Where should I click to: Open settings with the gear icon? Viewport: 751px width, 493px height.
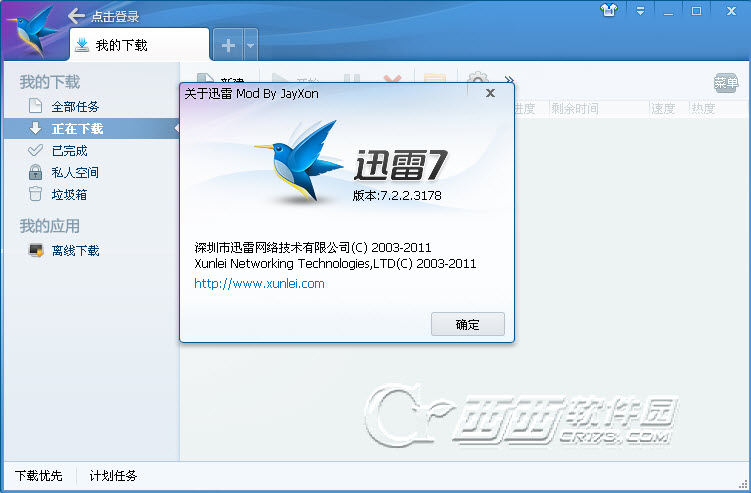[x=478, y=78]
